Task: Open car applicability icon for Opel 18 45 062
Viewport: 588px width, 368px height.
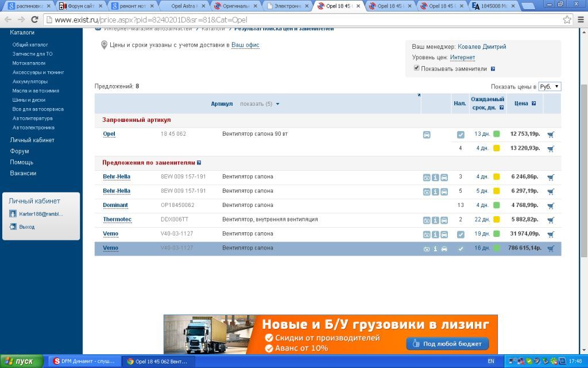Action: [427, 135]
